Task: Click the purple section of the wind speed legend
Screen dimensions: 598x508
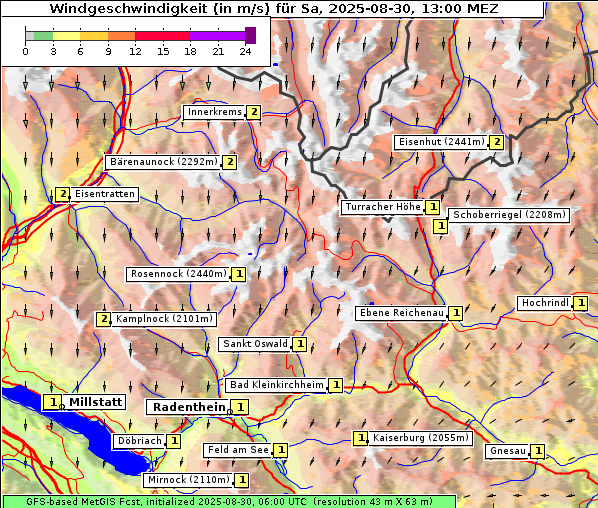Action: pos(217,36)
